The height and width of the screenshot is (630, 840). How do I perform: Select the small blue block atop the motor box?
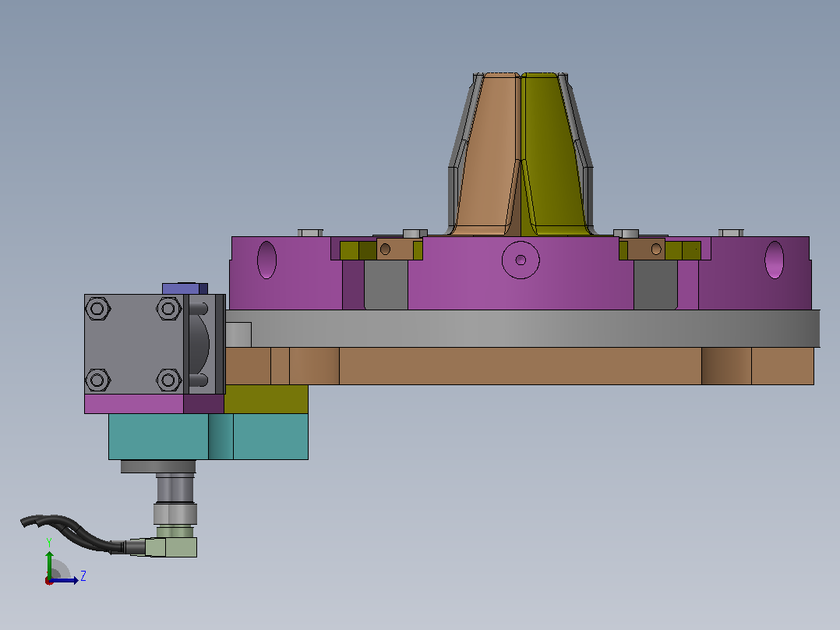185,288
